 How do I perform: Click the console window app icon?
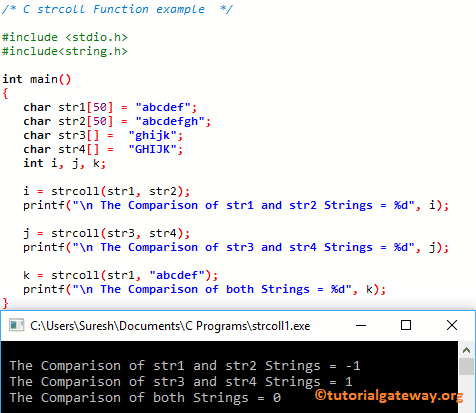pos(16,325)
